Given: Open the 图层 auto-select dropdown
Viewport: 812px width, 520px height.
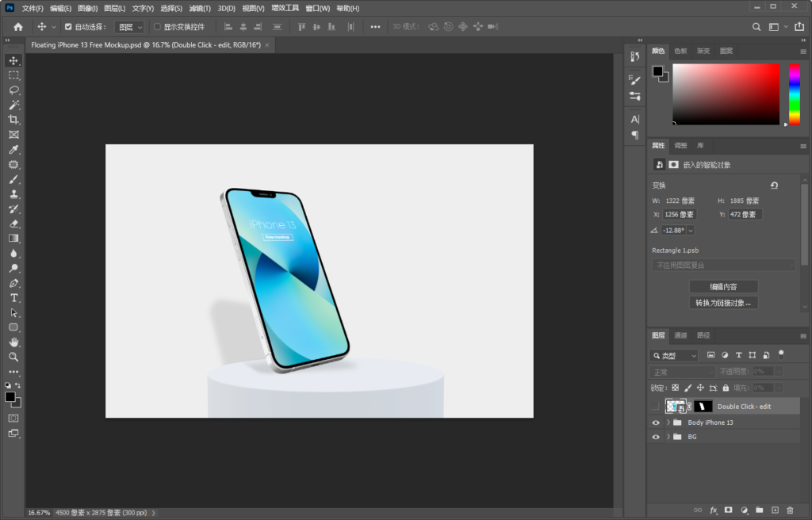Looking at the screenshot, I should pos(129,27).
